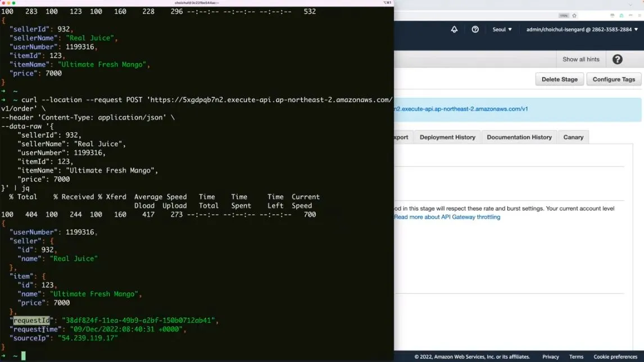Open the Privacy footer link

[550, 356]
